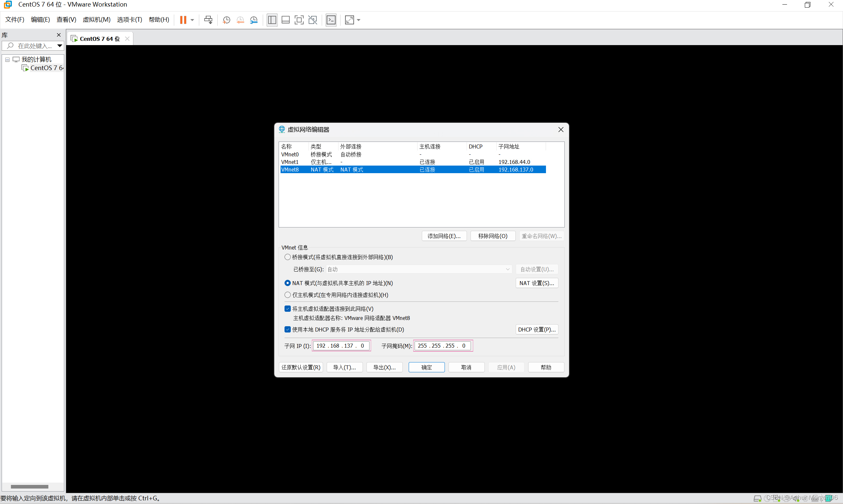
Task: Close the 虚拟网络编辑器 dialog
Action: (x=561, y=129)
